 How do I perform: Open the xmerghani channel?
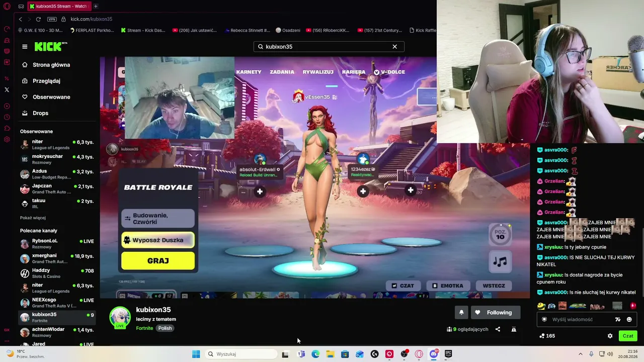pyautogui.click(x=57, y=258)
